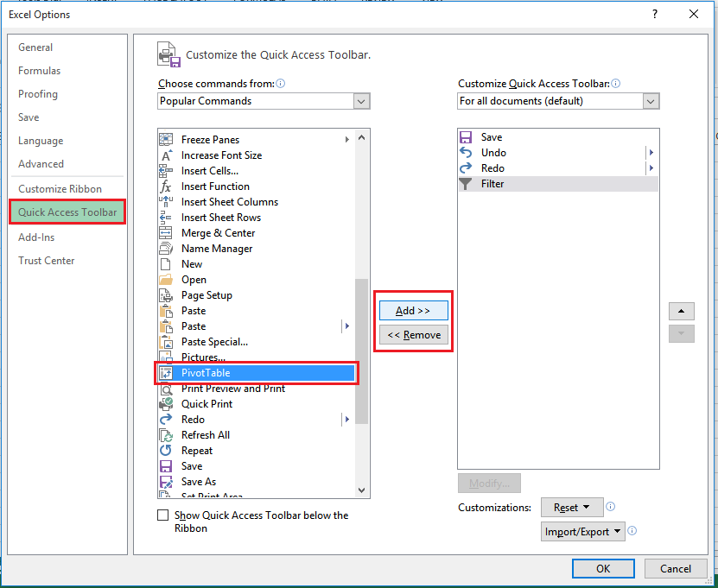The image size is (718, 588).
Task: Switch to Customize Ribbon category
Action: point(60,189)
